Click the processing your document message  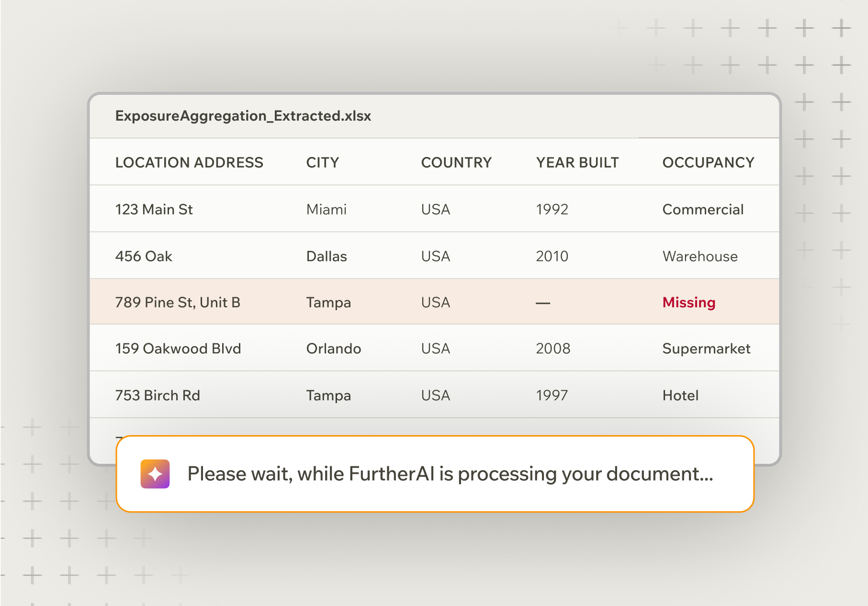pyautogui.click(x=450, y=474)
